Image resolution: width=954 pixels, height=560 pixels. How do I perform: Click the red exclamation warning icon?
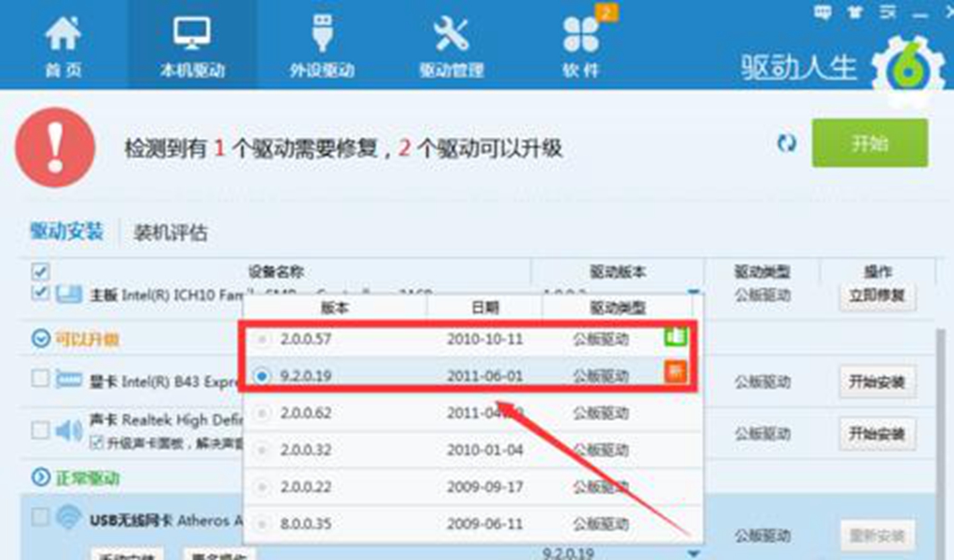(55, 148)
